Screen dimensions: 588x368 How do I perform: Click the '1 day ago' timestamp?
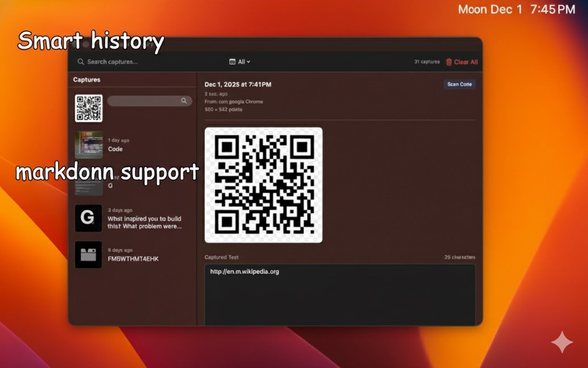(x=118, y=140)
